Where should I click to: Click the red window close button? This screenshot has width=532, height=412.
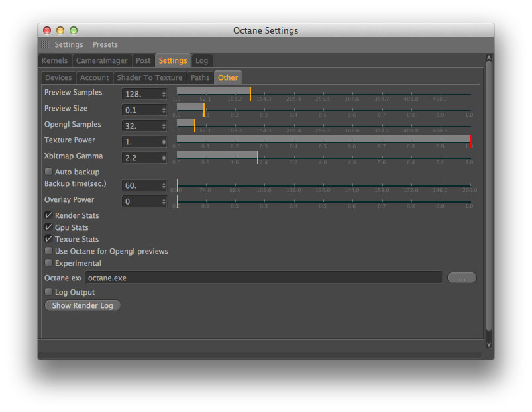pyautogui.click(x=47, y=30)
